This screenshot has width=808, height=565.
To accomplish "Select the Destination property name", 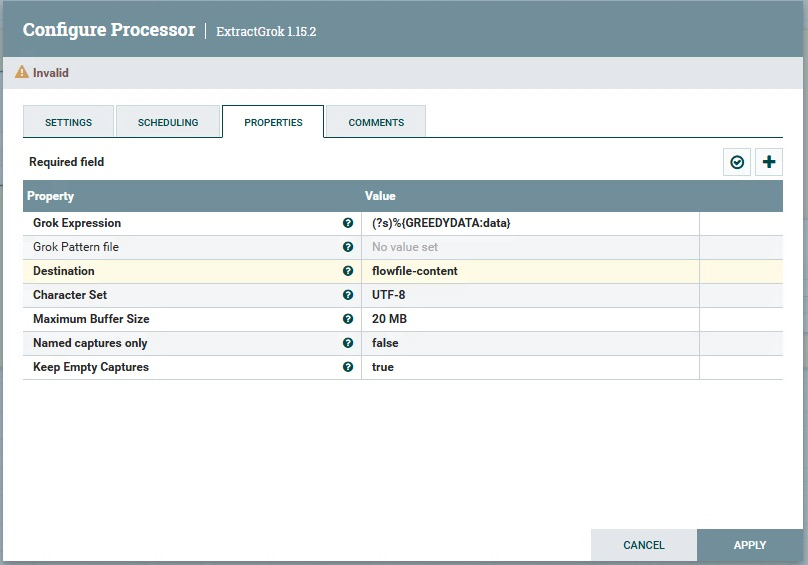I will point(63,271).
